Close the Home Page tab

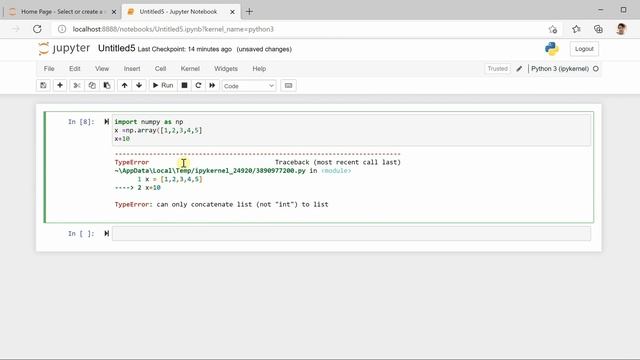(x=114, y=12)
